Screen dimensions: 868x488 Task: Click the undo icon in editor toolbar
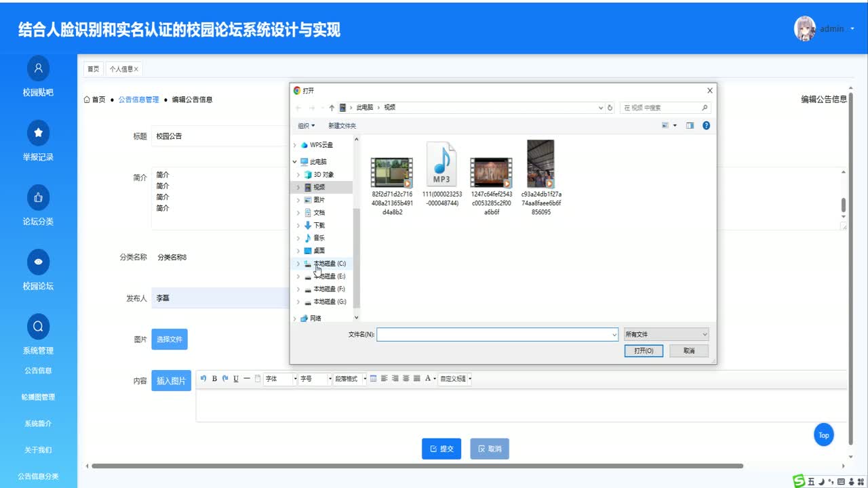pyautogui.click(x=203, y=378)
